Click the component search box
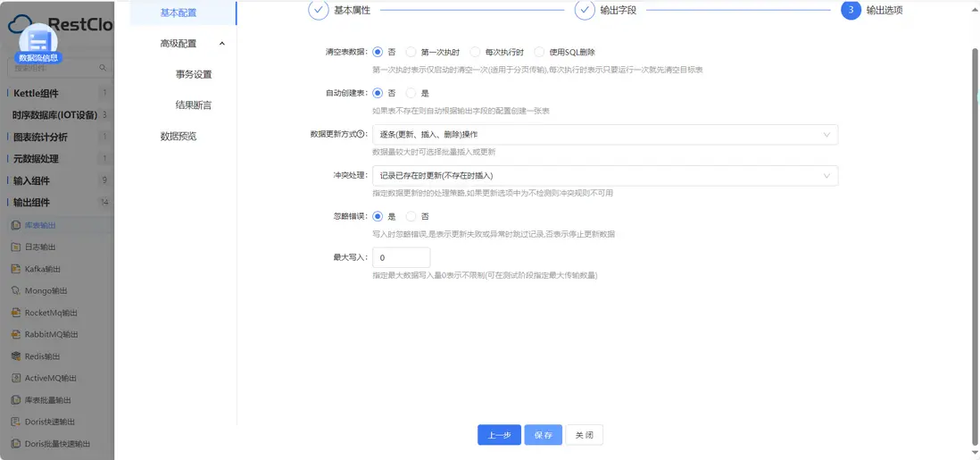 click(x=60, y=68)
